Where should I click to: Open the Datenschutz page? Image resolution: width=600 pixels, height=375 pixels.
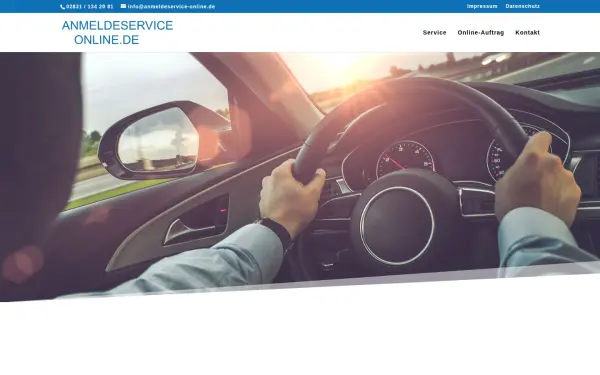point(522,6)
